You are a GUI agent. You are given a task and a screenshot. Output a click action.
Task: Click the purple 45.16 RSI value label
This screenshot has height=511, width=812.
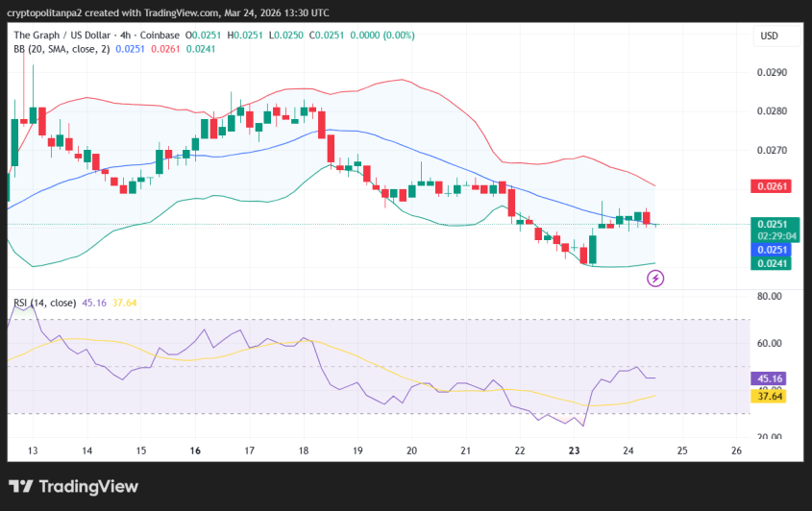(773, 378)
